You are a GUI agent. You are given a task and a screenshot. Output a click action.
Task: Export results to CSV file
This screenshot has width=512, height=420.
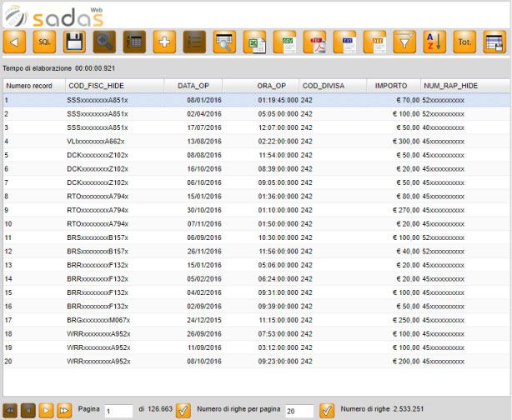(x=284, y=42)
